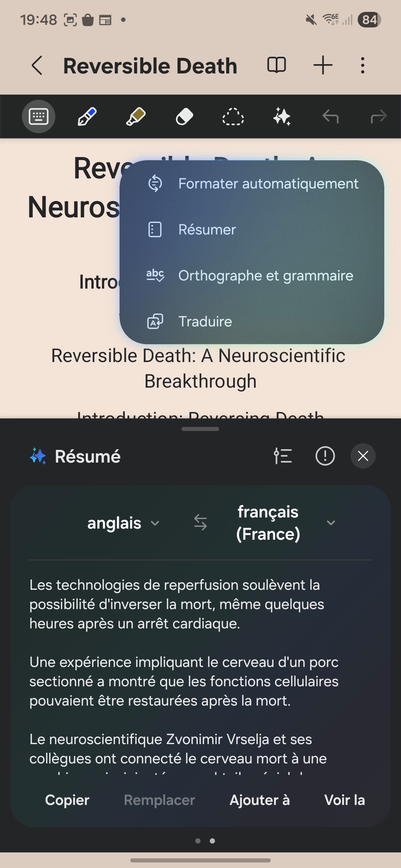Image resolution: width=401 pixels, height=868 pixels.
Task: Swap the source and target languages
Action: [x=200, y=522]
